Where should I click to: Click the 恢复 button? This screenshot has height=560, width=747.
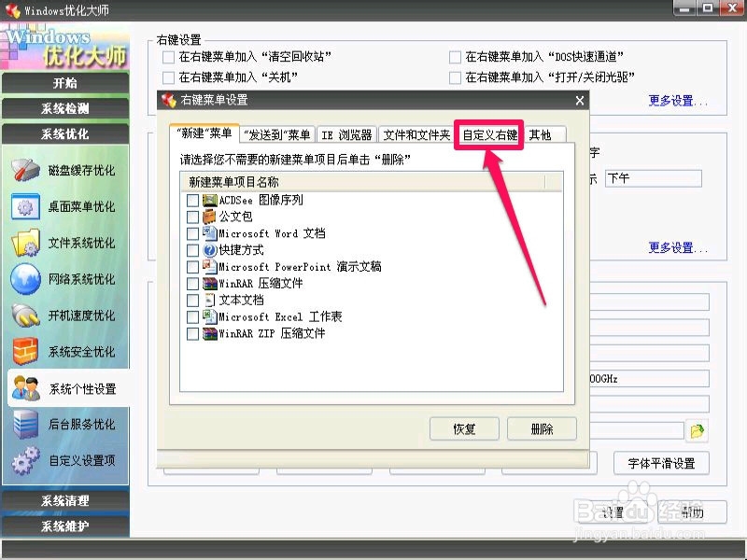pyautogui.click(x=464, y=429)
